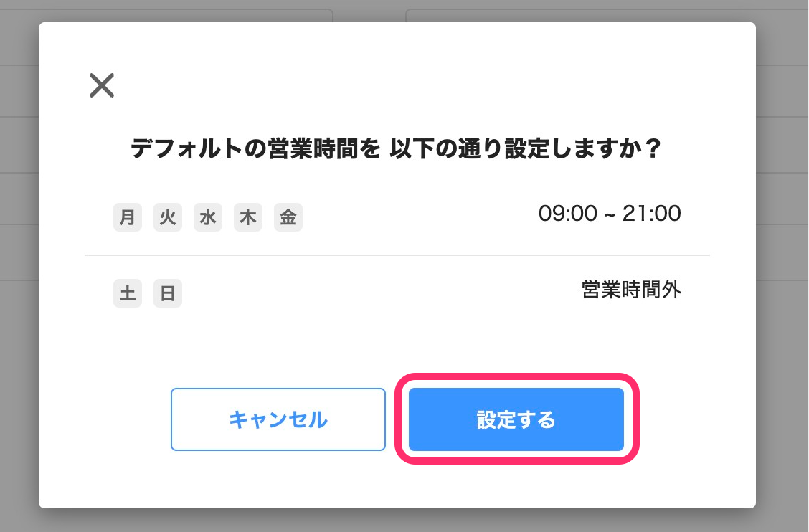Viewport: 809px width, 532px height.
Task: Click the 日 (Sunday) day badge
Action: tap(168, 293)
